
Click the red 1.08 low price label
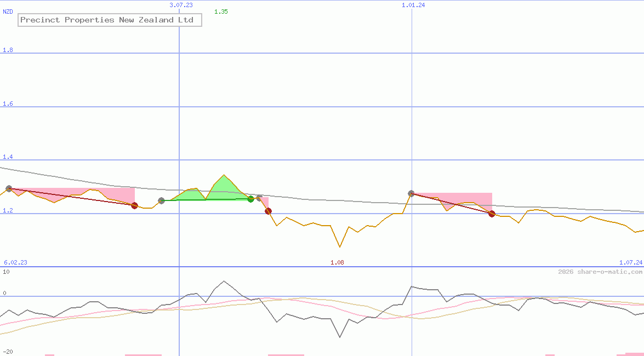pos(338,262)
